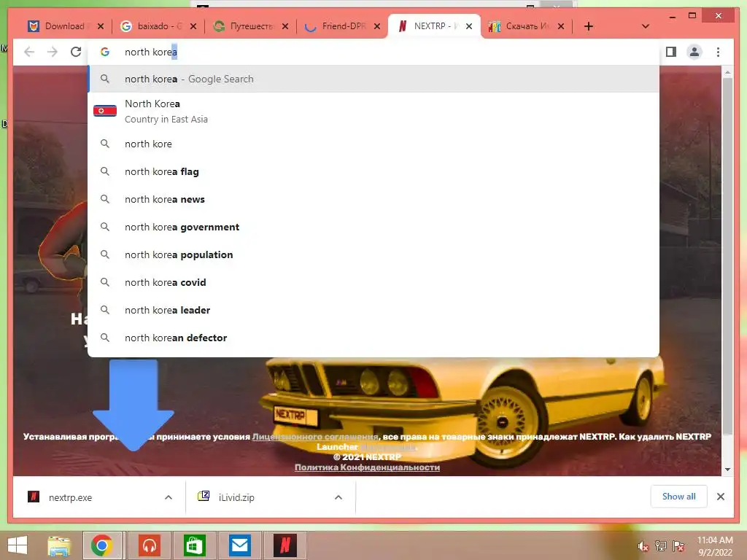The image size is (747, 560).
Task: Expand options chevron for nextrp.exe
Action: pyautogui.click(x=169, y=497)
